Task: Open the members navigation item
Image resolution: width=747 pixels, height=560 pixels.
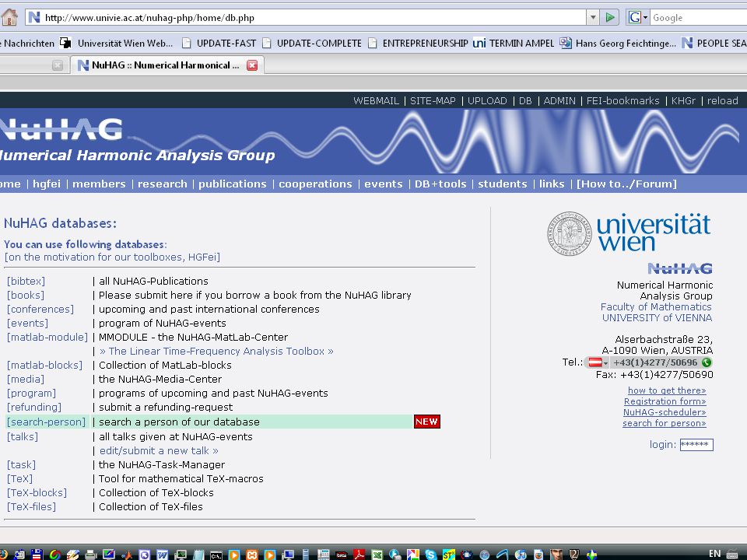Action: click(x=99, y=184)
